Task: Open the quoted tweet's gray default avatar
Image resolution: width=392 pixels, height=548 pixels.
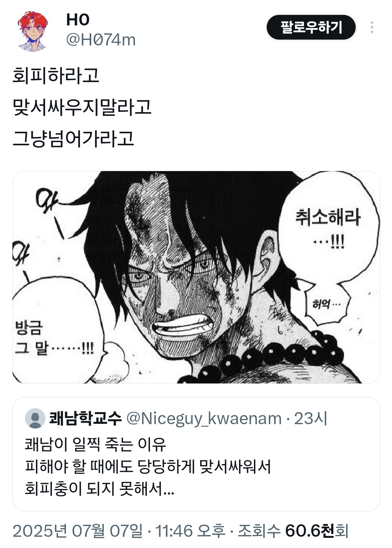Action: click(35, 418)
